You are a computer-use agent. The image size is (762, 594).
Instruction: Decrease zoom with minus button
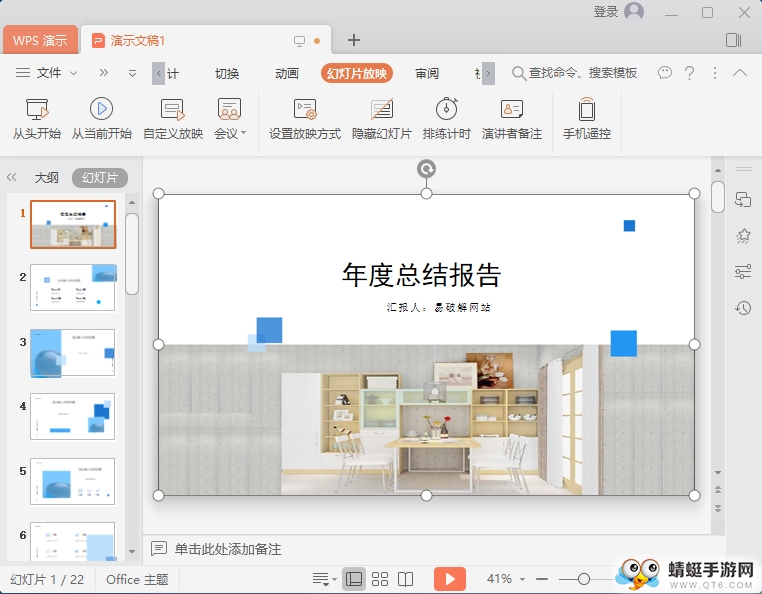pos(542,579)
